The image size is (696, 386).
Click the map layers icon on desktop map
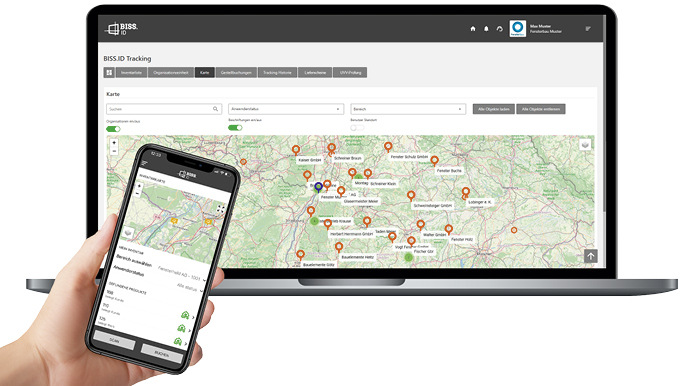pyautogui.click(x=585, y=145)
